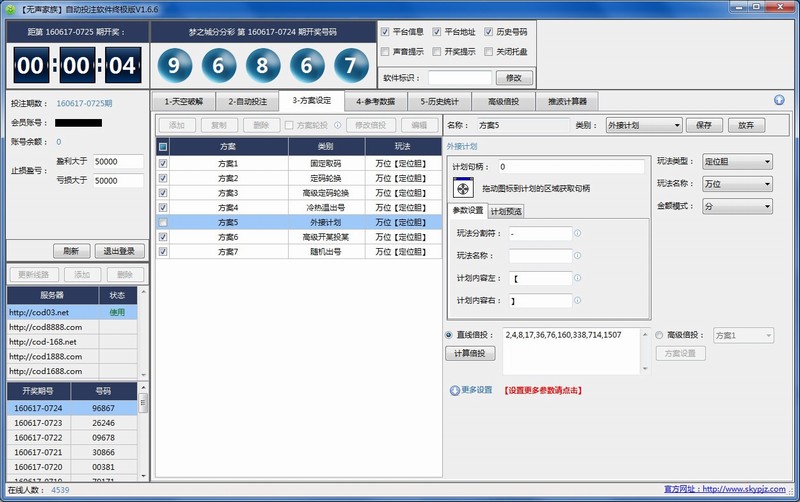Click help icon next to 方案轮投
The width and height of the screenshot is (800, 502).
337,125
